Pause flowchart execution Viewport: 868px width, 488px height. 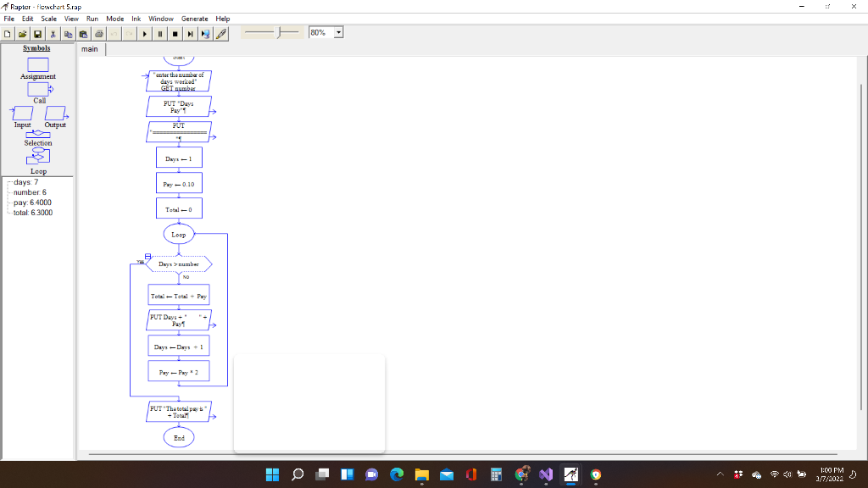[x=160, y=34]
